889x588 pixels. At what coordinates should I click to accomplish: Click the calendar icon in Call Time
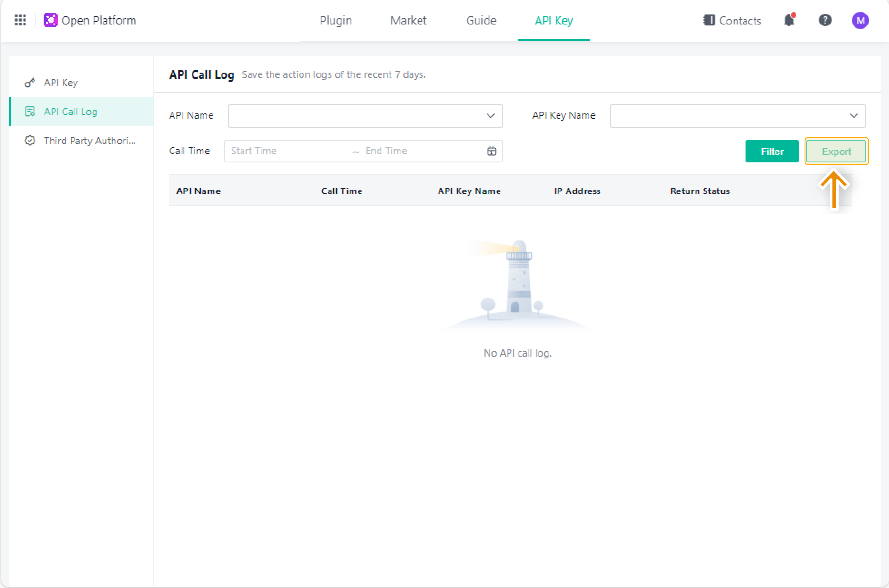[x=491, y=151]
